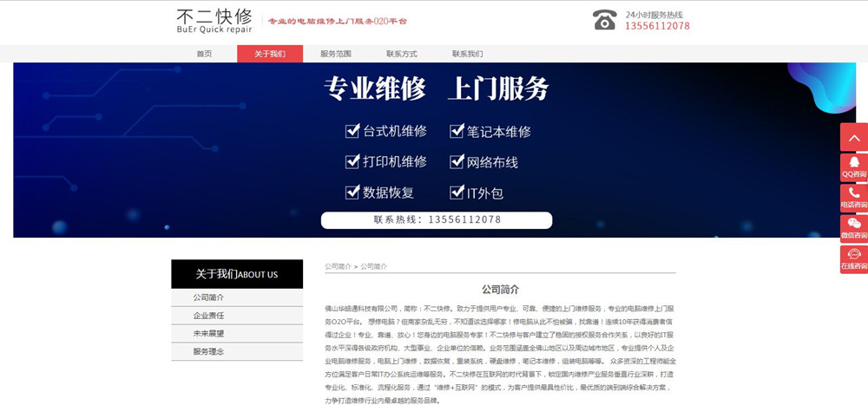Open 未来展望 sidebar link
This screenshot has height=405, width=868.
(x=208, y=333)
